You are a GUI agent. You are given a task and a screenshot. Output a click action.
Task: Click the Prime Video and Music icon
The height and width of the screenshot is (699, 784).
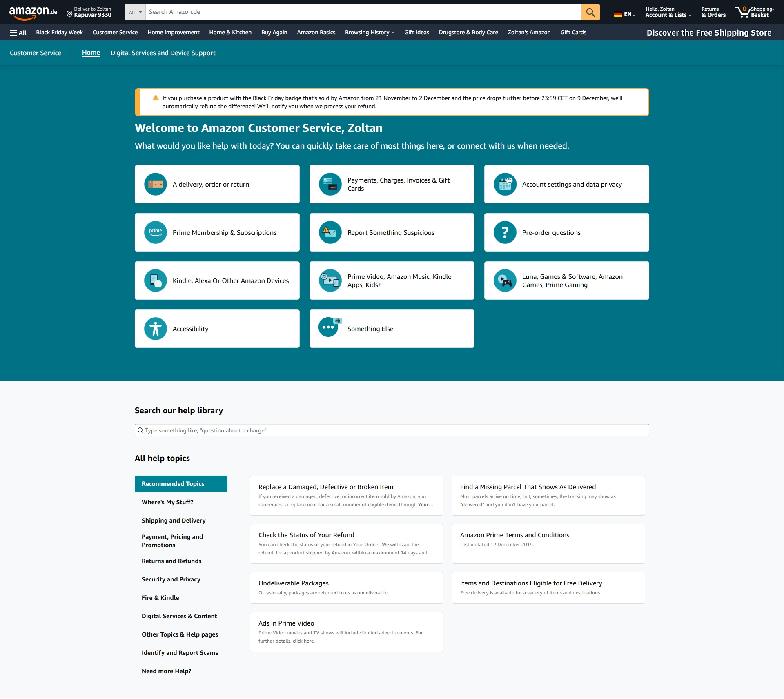[x=330, y=280]
